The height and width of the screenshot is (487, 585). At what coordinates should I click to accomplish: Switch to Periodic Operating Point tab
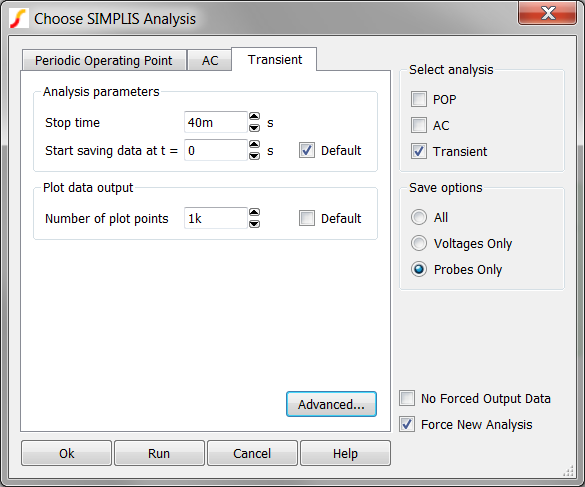point(104,60)
